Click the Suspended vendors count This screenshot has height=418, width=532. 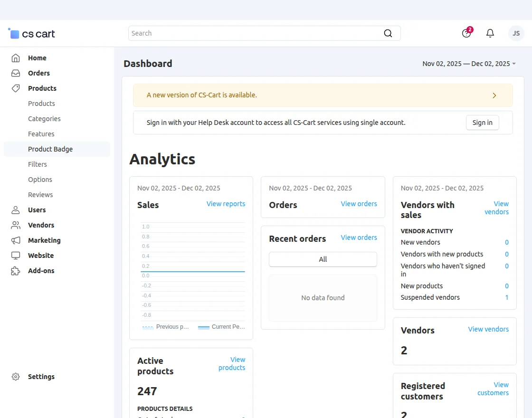pyautogui.click(x=507, y=297)
